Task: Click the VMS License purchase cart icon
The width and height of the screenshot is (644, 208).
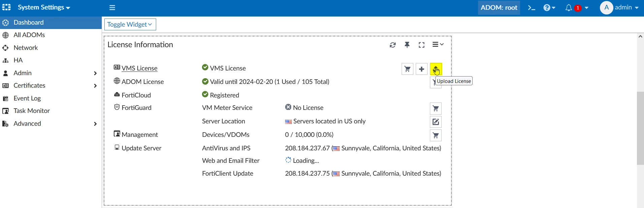Action: [x=407, y=69]
